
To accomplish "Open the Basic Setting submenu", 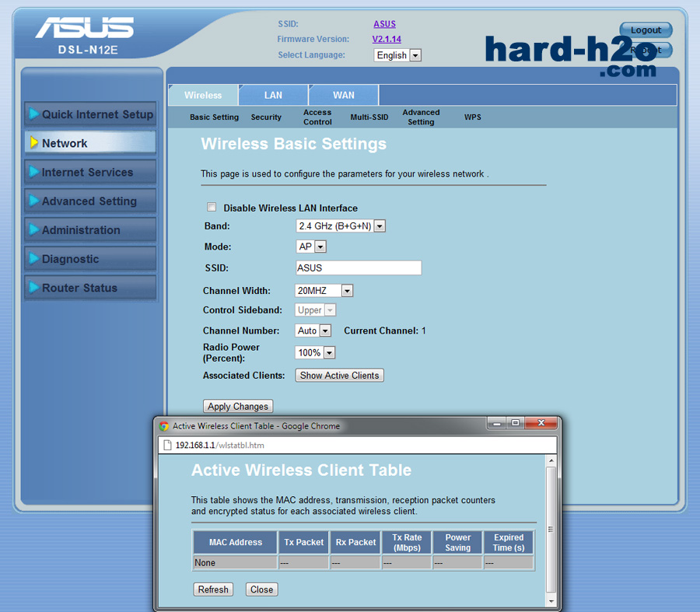I will (x=215, y=117).
